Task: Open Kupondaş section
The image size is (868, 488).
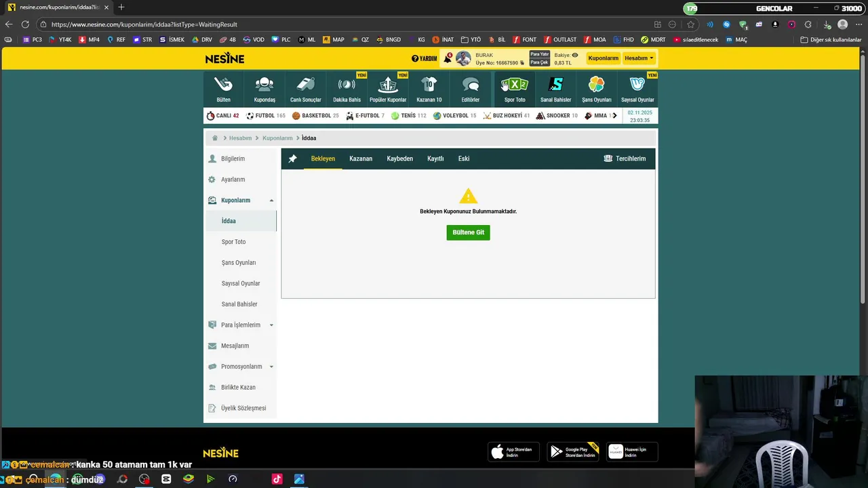Action: pyautogui.click(x=264, y=89)
